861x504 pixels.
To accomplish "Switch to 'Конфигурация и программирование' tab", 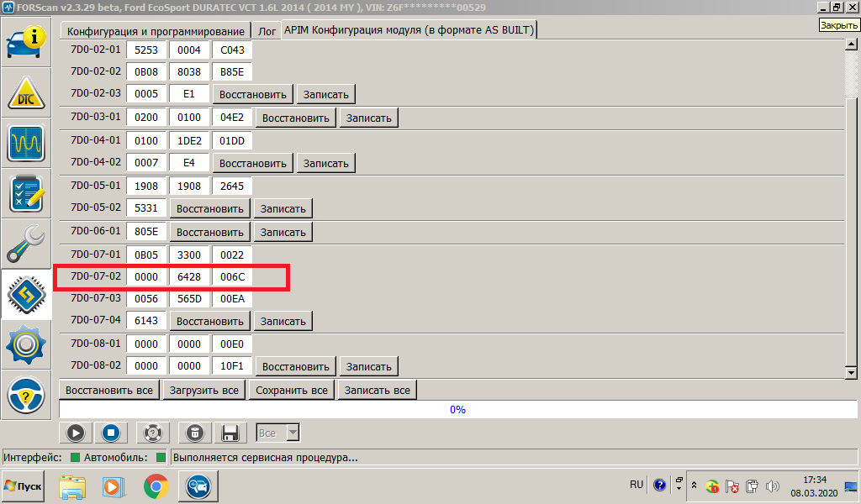I will click(x=156, y=31).
